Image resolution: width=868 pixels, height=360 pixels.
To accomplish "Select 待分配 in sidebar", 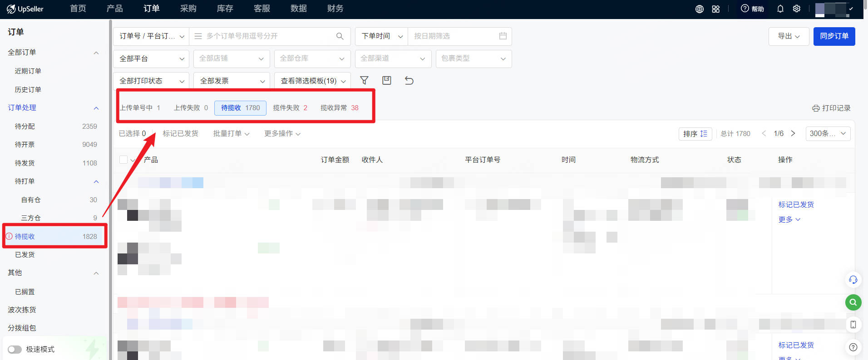I will point(55,126).
